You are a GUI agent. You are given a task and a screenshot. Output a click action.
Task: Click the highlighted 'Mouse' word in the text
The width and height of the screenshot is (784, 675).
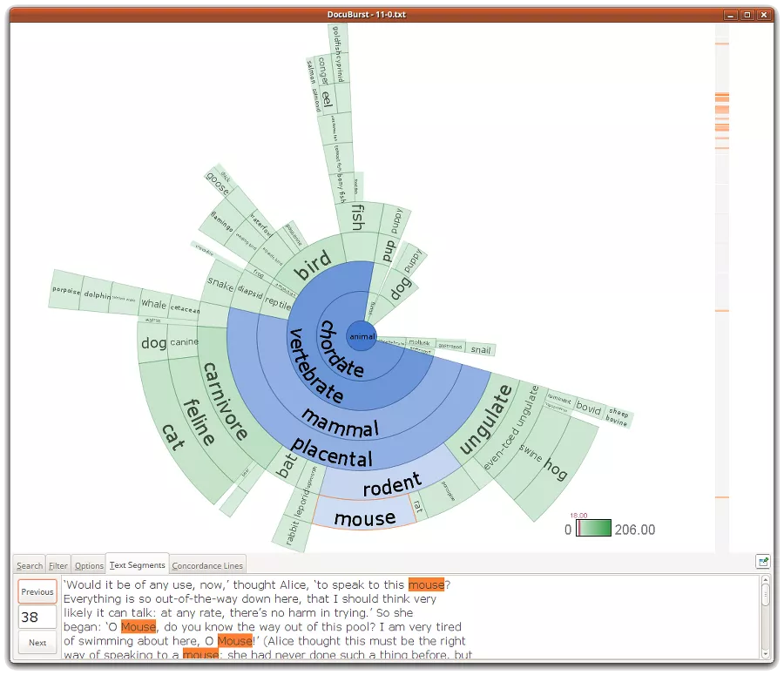(x=138, y=626)
